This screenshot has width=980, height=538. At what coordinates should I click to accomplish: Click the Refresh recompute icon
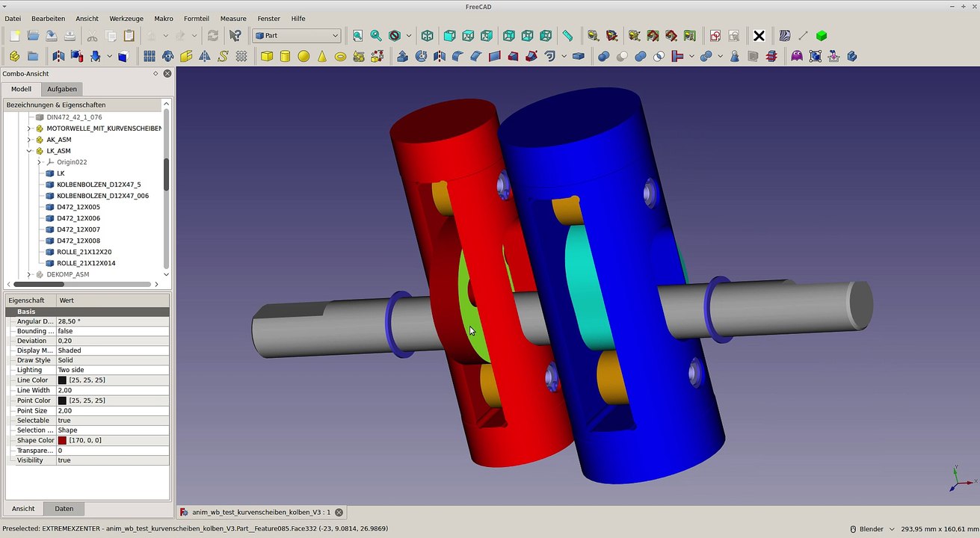tap(213, 36)
